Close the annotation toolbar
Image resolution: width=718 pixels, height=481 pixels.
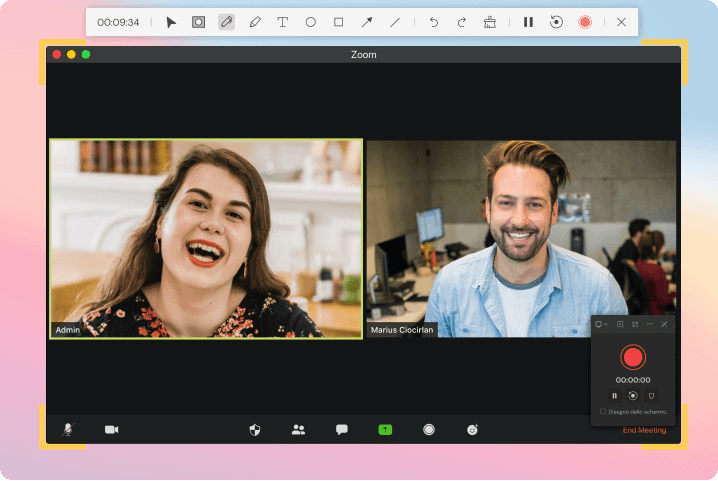pyautogui.click(x=621, y=22)
